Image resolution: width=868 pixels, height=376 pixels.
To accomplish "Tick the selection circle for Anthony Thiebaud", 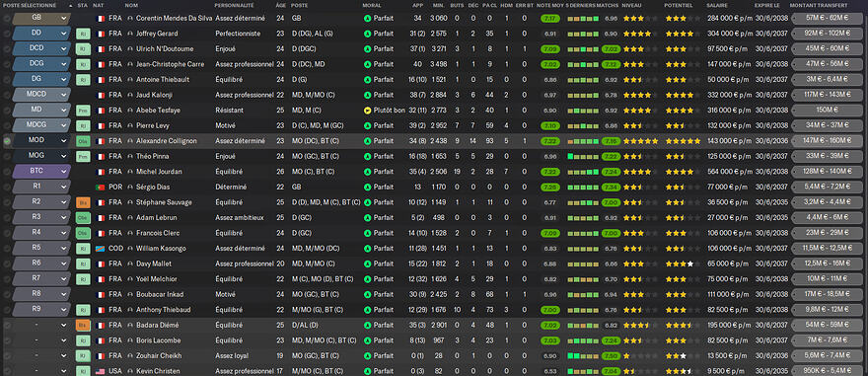I will tap(7, 310).
